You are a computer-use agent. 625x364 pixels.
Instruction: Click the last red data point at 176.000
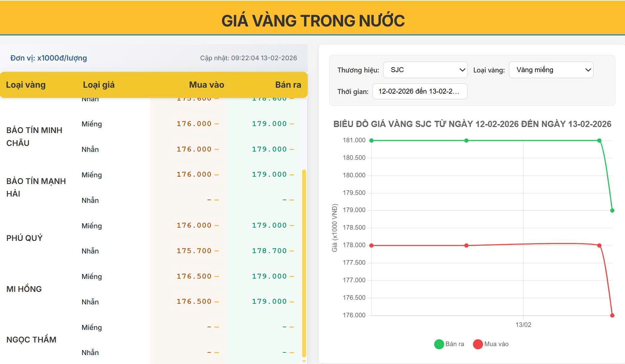[612, 315]
